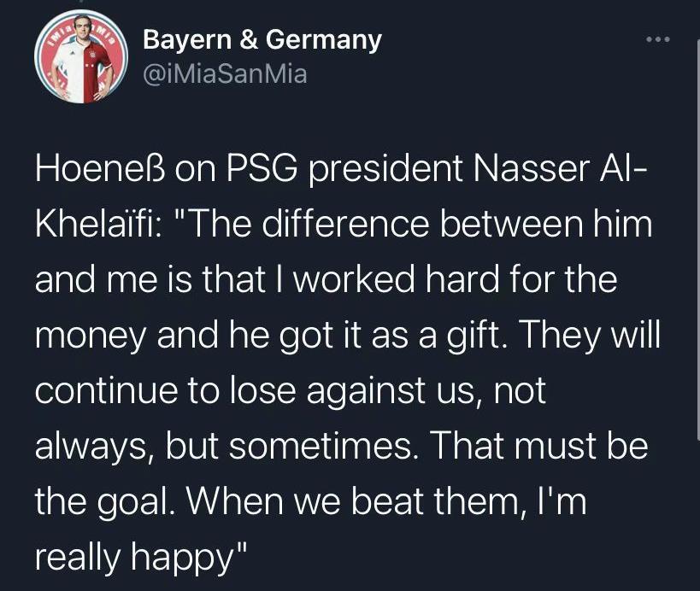Click the word Nasser in the tweet
The image size is (700, 591).
[528, 168]
